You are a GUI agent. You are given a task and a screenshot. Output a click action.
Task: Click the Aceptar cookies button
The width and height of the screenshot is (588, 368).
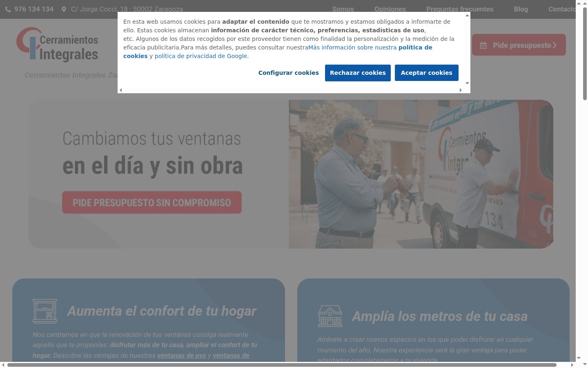(x=426, y=73)
